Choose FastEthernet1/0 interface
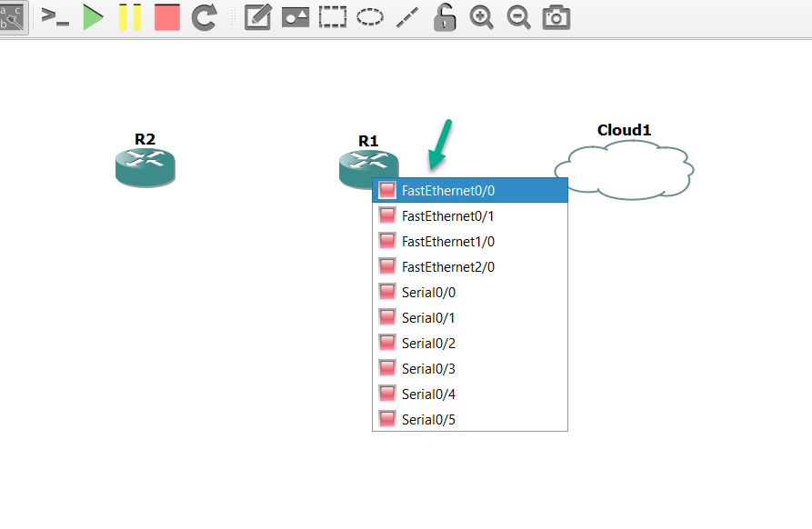The image size is (812, 529). [x=470, y=241]
